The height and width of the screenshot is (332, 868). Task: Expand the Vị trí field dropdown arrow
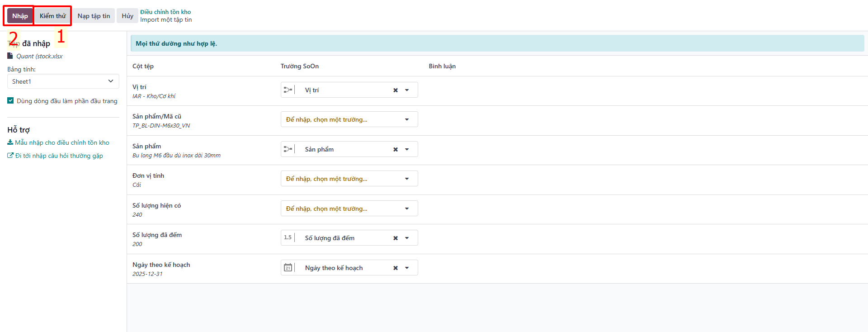pyautogui.click(x=407, y=90)
